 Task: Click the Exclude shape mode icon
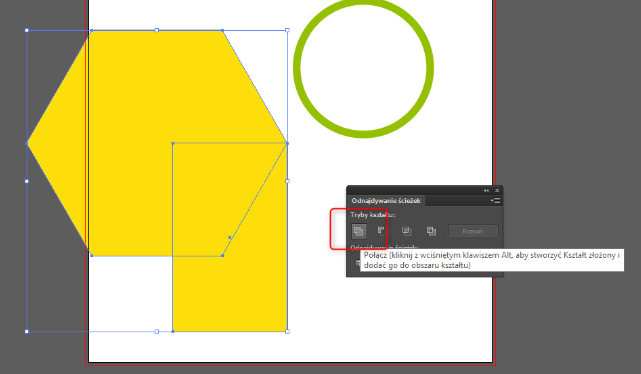(431, 231)
